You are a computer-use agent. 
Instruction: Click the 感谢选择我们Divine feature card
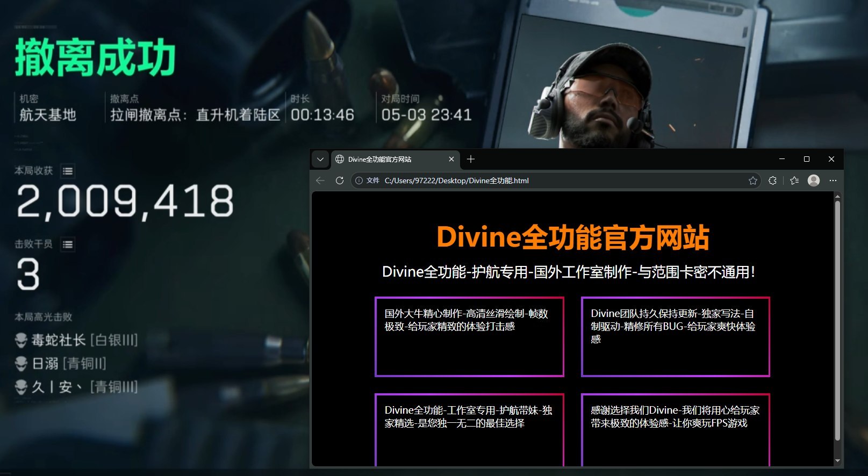tap(676, 429)
